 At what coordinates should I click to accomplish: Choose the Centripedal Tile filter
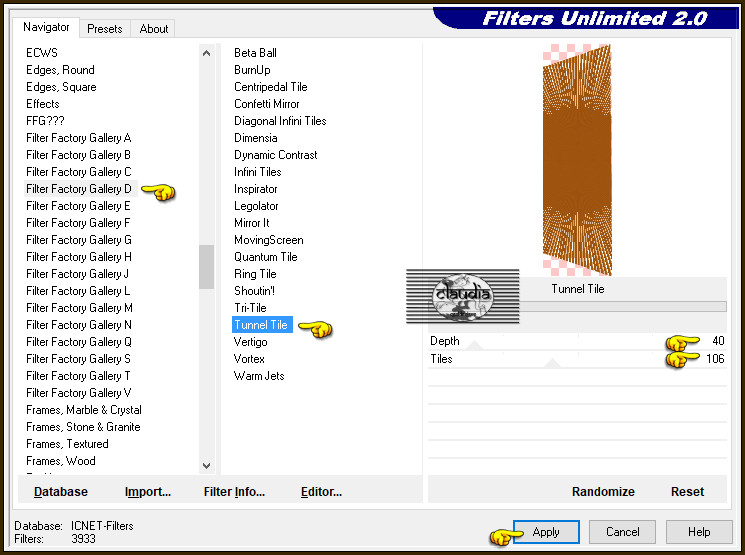click(271, 87)
